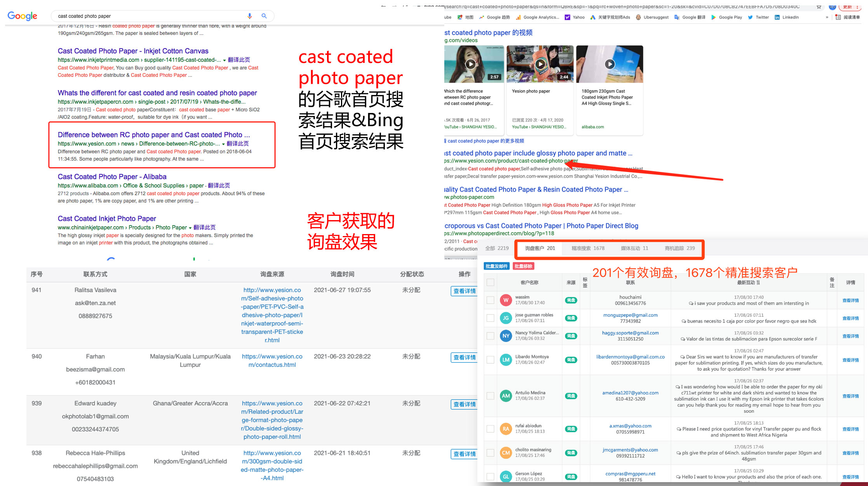
Task: Tick the select-all checkbox in table header
Action: pos(491,282)
